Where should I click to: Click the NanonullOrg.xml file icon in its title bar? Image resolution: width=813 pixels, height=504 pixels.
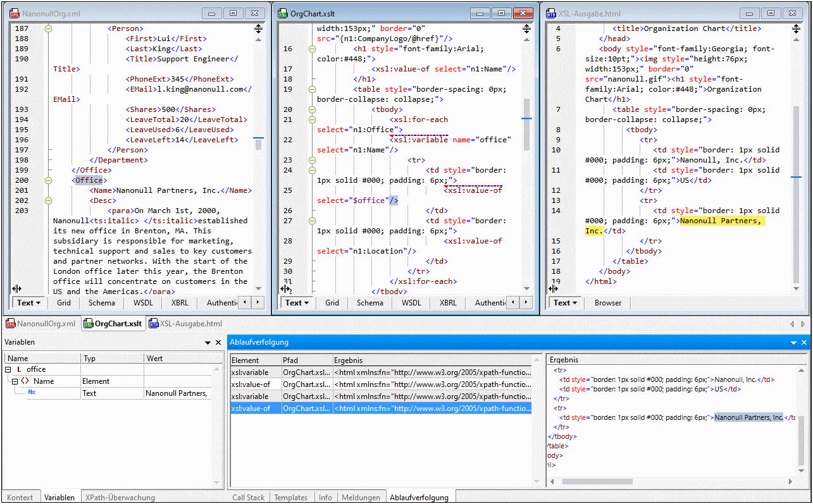tap(14, 13)
